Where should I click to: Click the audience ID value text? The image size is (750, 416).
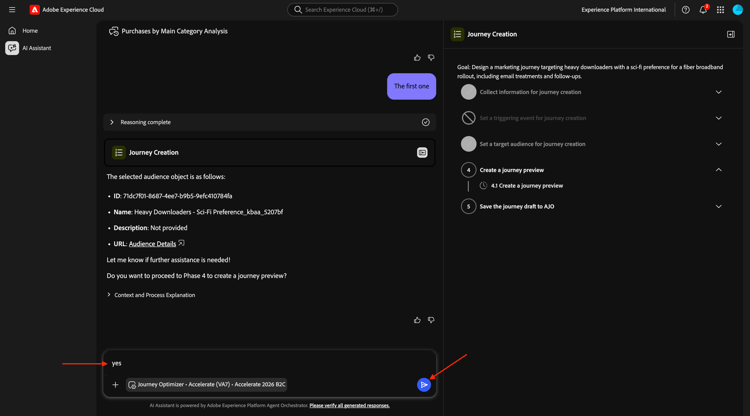pos(177,196)
